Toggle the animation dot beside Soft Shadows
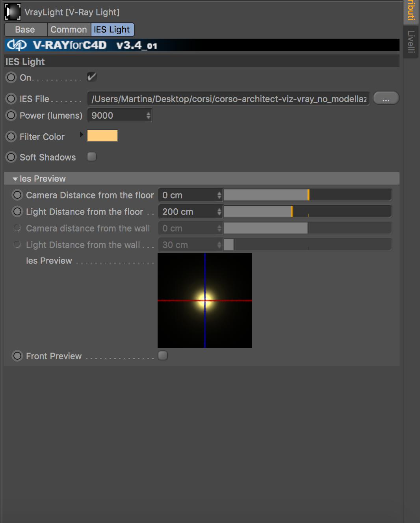 click(11, 157)
